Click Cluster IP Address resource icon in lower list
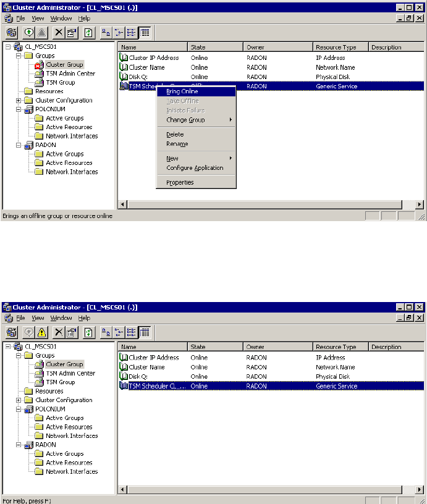Viewport: 427px width, 504px height. [124, 358]
